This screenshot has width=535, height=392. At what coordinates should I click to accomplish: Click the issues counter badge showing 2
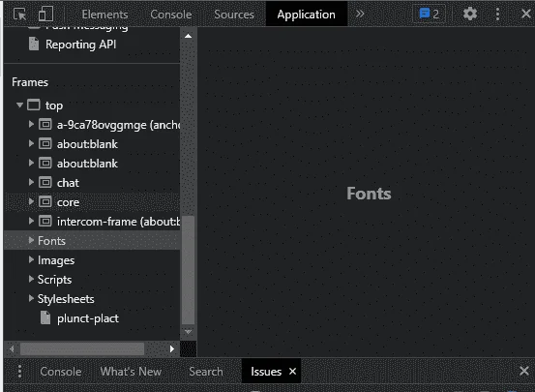pos(430,14)
